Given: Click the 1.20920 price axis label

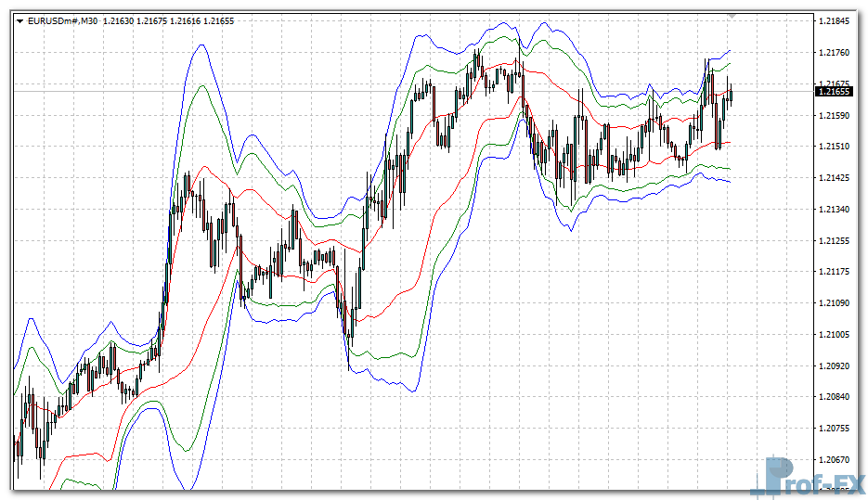Looking at the screenshot, I should click(x=833, y=365).
